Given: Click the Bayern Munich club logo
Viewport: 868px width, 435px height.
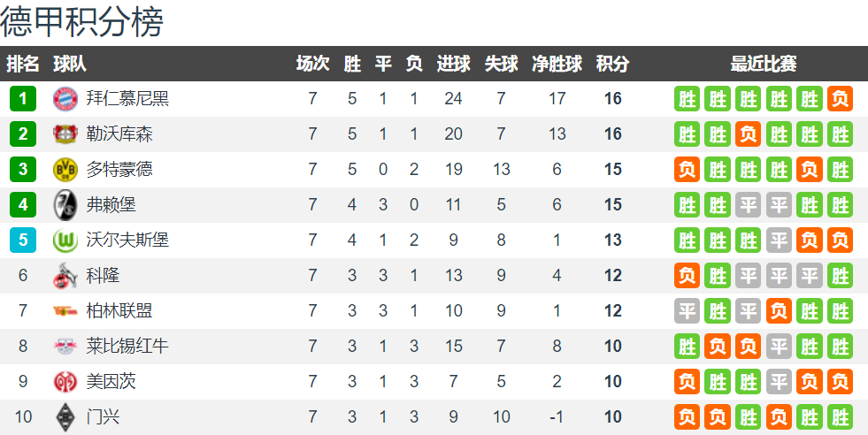Looking at the screenshot, I should 65,99.
